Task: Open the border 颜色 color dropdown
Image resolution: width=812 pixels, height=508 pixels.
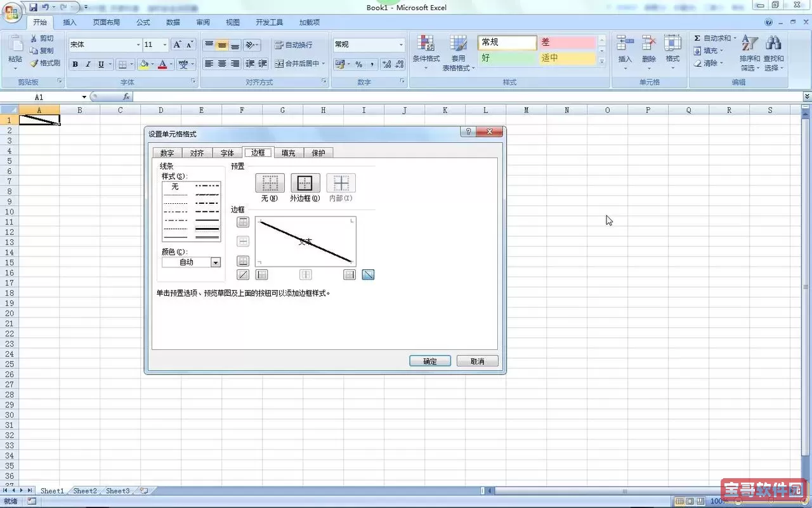Action: [216, 262]
